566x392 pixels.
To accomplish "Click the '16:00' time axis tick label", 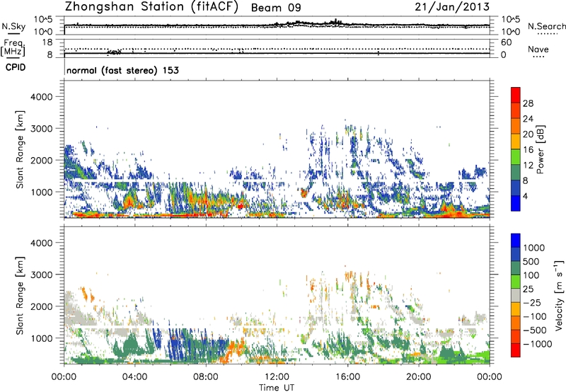I will tap(347, 377).
